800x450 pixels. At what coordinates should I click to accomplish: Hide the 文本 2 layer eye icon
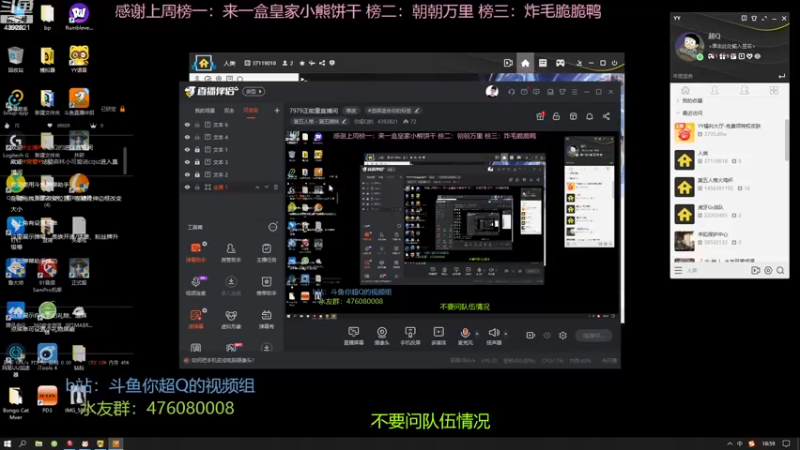(187, 174)
